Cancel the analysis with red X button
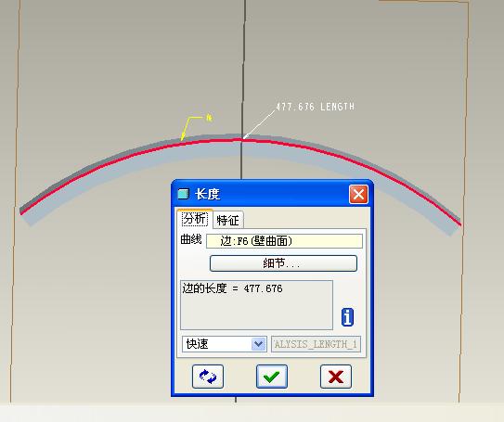 (x=336, y=377)
